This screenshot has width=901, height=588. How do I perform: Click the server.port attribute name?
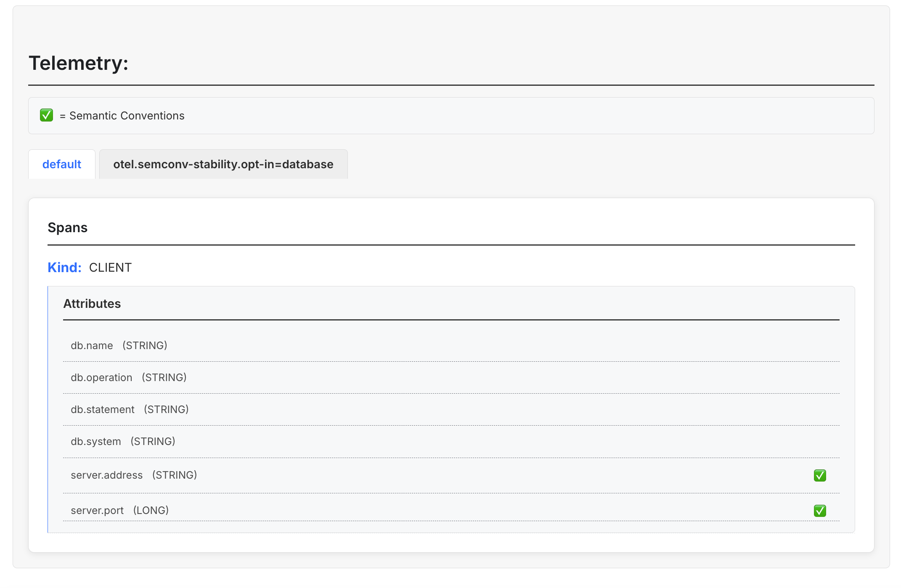point(97,510)
